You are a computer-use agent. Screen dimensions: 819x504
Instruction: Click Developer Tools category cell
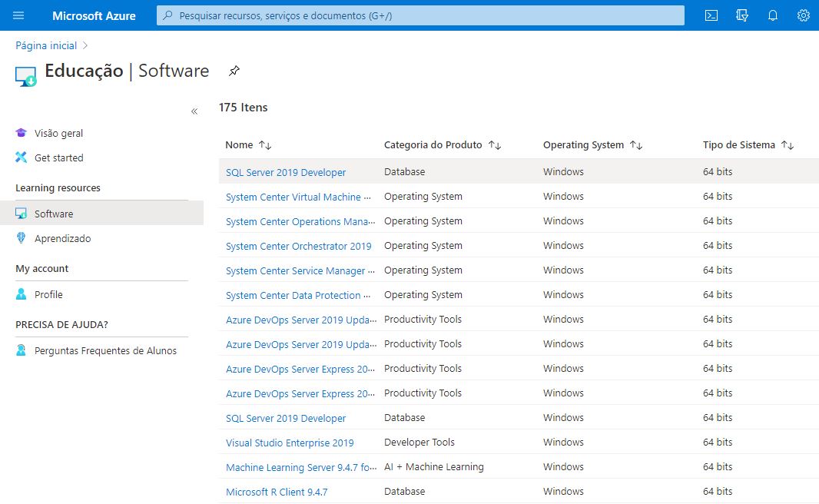pyautogui.click(x=419, y=443)
